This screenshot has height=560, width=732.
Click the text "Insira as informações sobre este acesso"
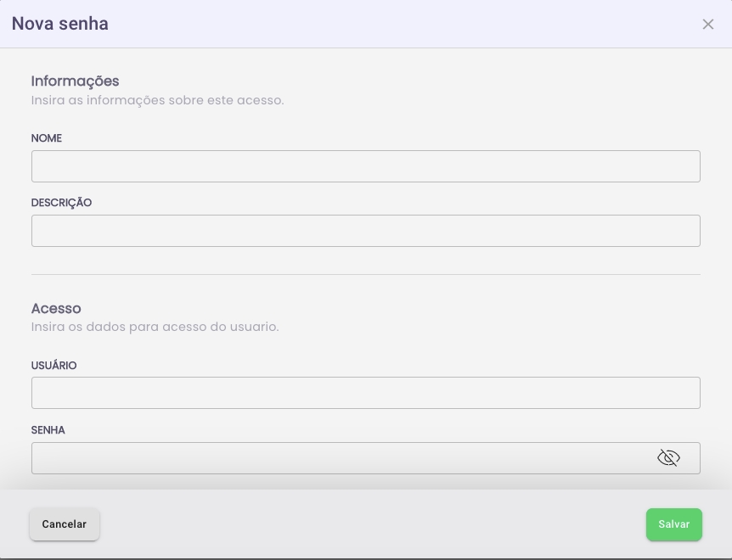[x=157, y=100]
